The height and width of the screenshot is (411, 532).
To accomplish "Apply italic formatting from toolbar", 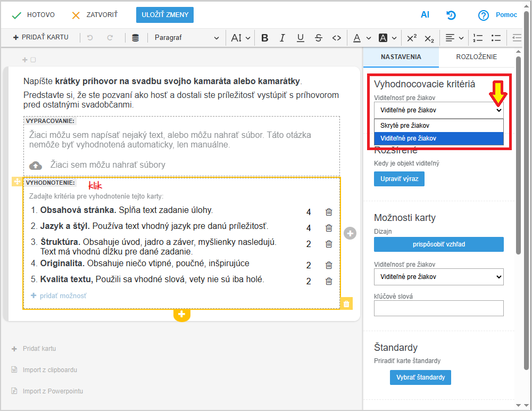I will point(282,38).
